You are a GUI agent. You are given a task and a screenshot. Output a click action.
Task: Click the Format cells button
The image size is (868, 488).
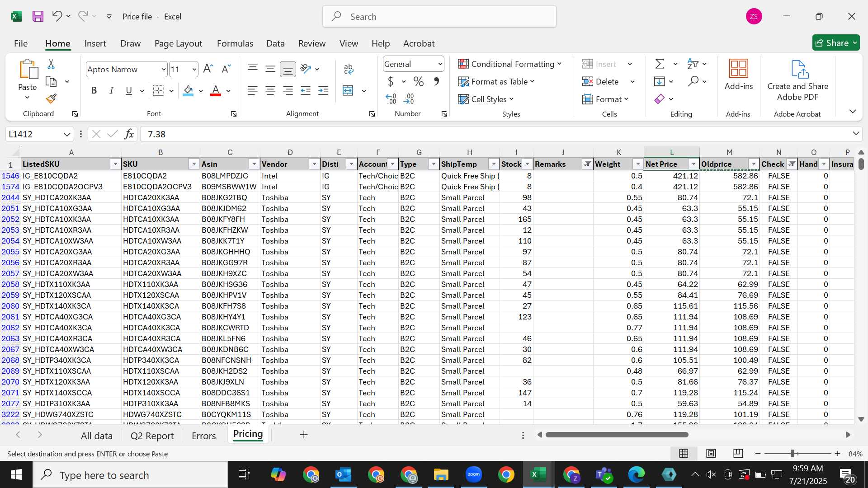point(605,99)
